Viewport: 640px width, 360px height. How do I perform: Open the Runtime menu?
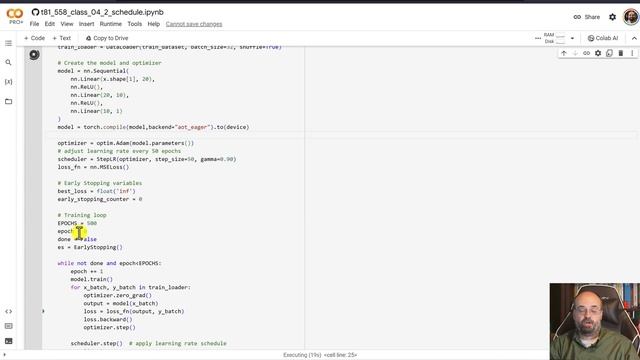pos(111,24)
